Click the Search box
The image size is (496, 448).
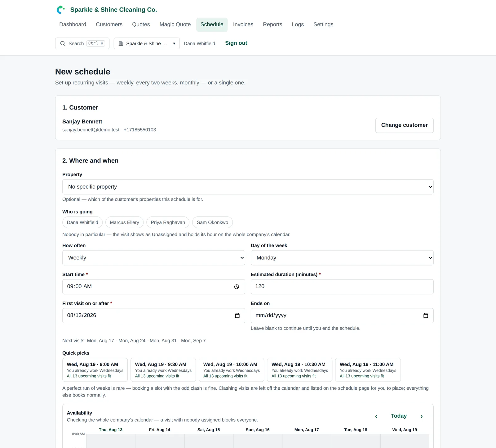point(82,43)
